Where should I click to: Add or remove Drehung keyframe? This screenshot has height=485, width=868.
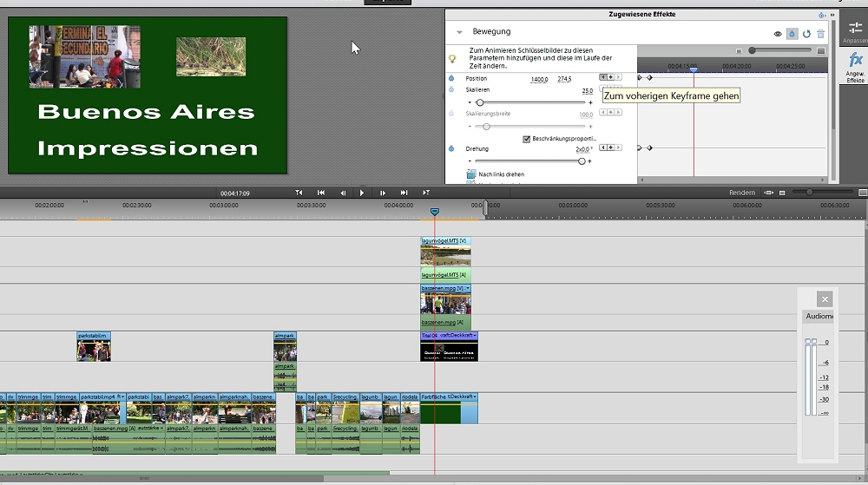pyautogui.click(x=610, y=147)
